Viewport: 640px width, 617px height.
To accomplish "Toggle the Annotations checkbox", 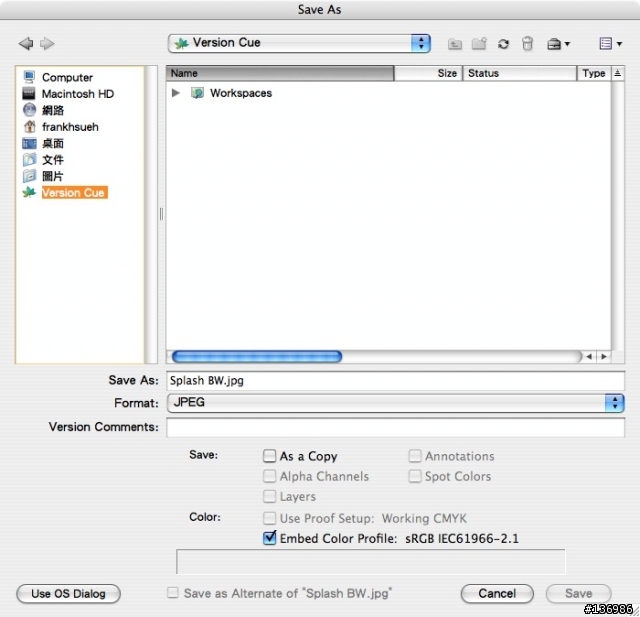I will 415,456.
